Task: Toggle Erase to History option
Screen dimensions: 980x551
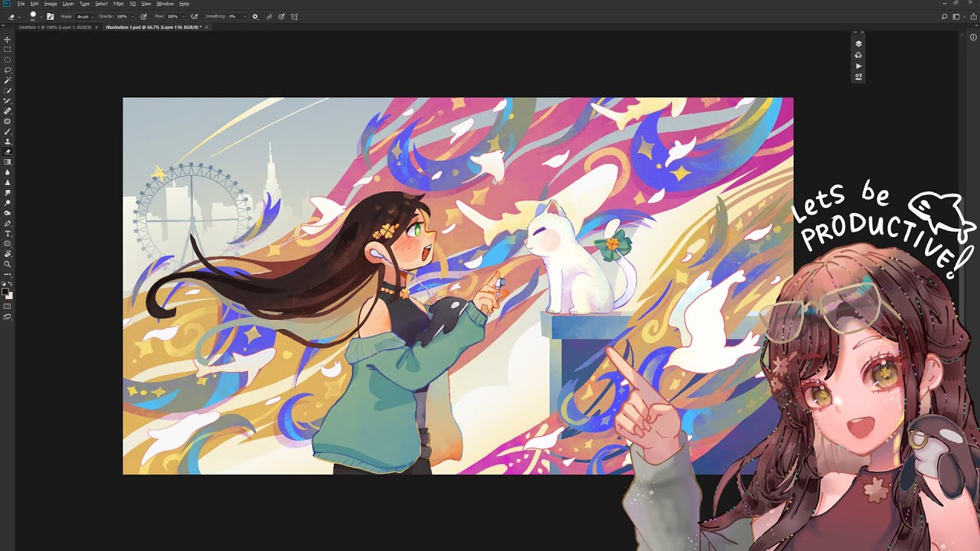Action: 269,16
